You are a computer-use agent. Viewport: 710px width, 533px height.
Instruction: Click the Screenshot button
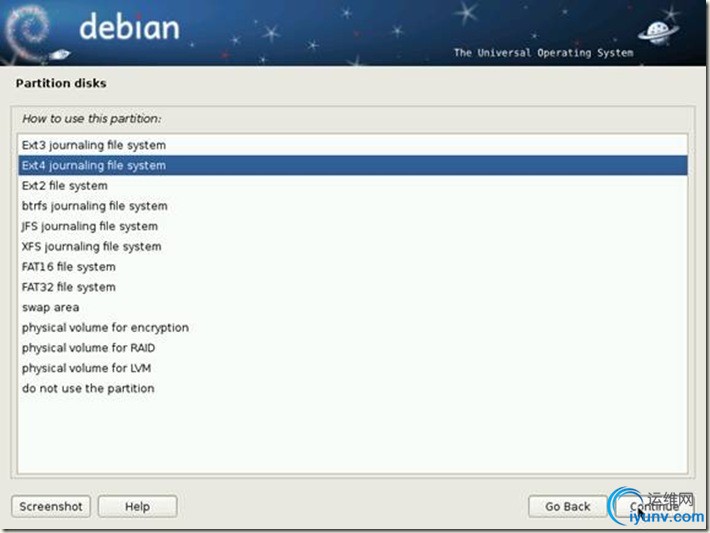(51, 506)
